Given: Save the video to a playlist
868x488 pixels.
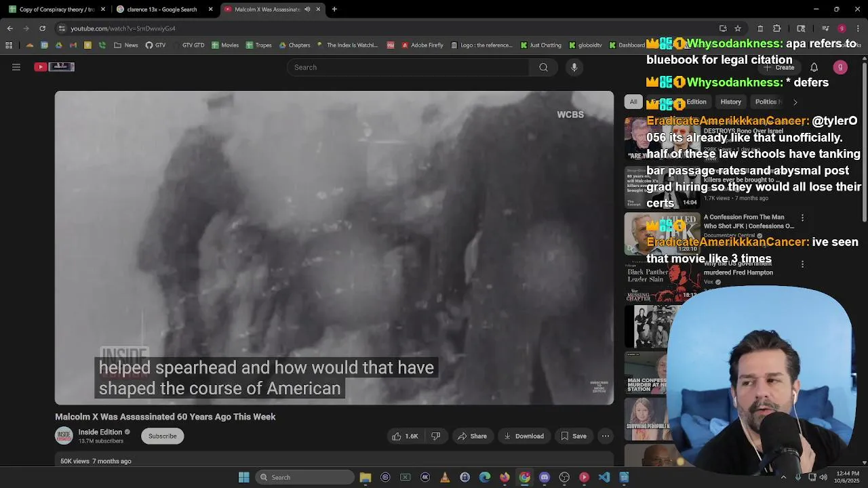Looking at the screenshot, I should pos(573,436).
